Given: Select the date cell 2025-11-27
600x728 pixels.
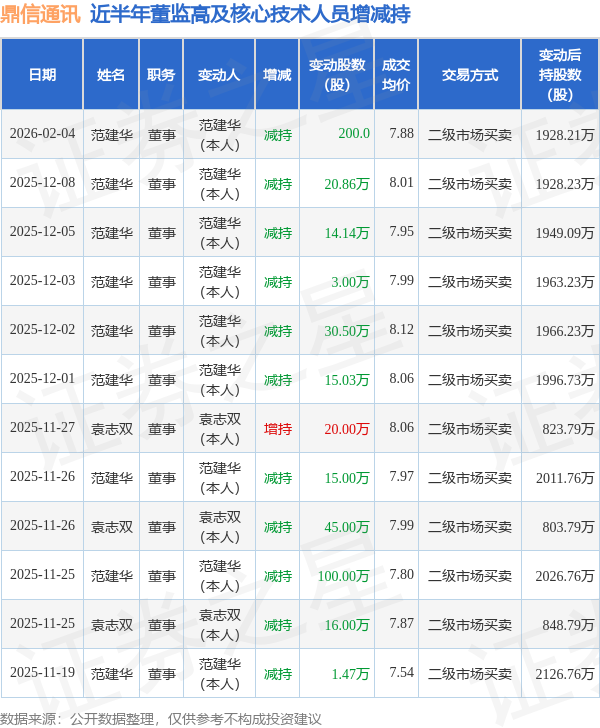Looking at the screenshot, I should [x=42, y=428].
